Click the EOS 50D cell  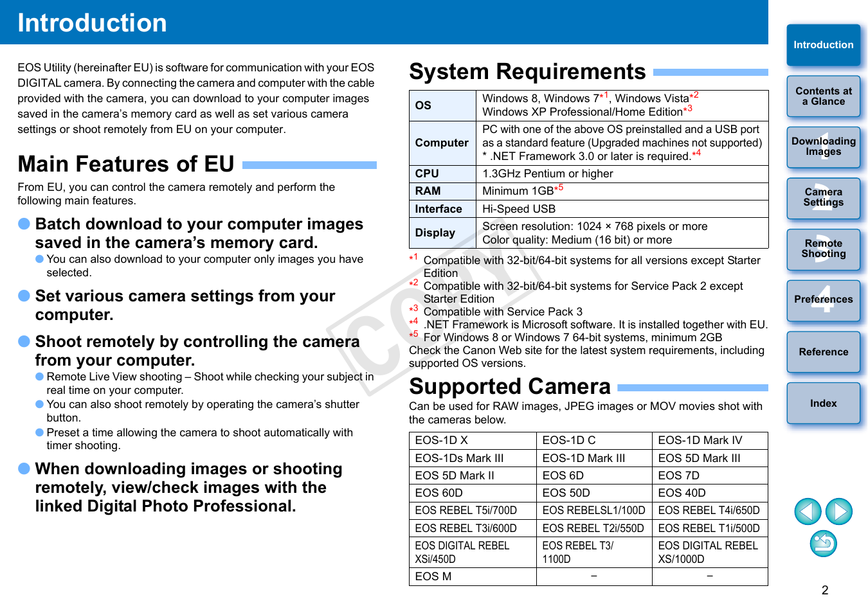click(x=594, y=493)
